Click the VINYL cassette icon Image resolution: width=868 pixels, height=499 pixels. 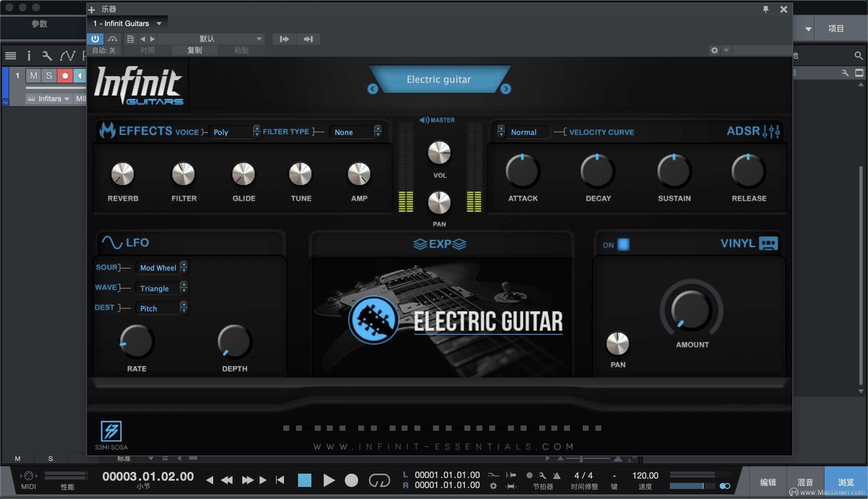(768, 244)
